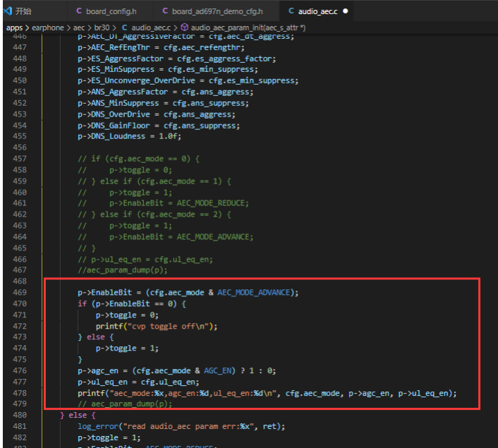This screenshot has width=498, height=448.
Task: Select the audio_aec.c tab
Action: point(317,11)
